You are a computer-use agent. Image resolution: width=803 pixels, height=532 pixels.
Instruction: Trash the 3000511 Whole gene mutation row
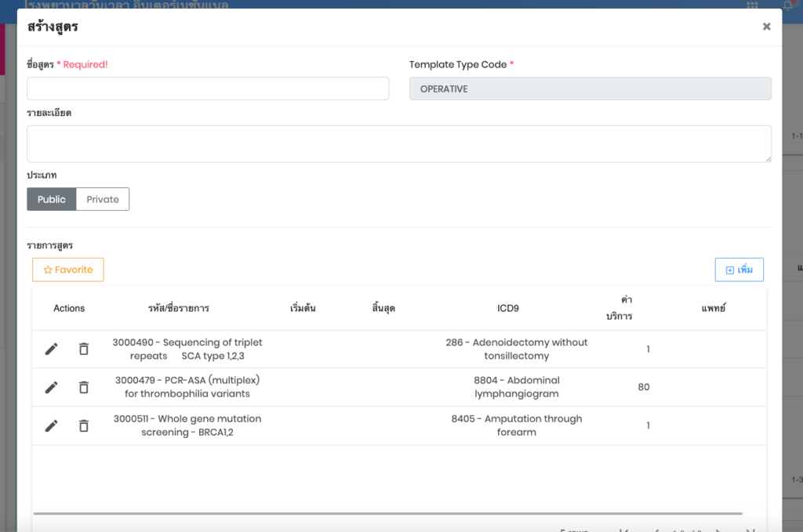(84, 425)
